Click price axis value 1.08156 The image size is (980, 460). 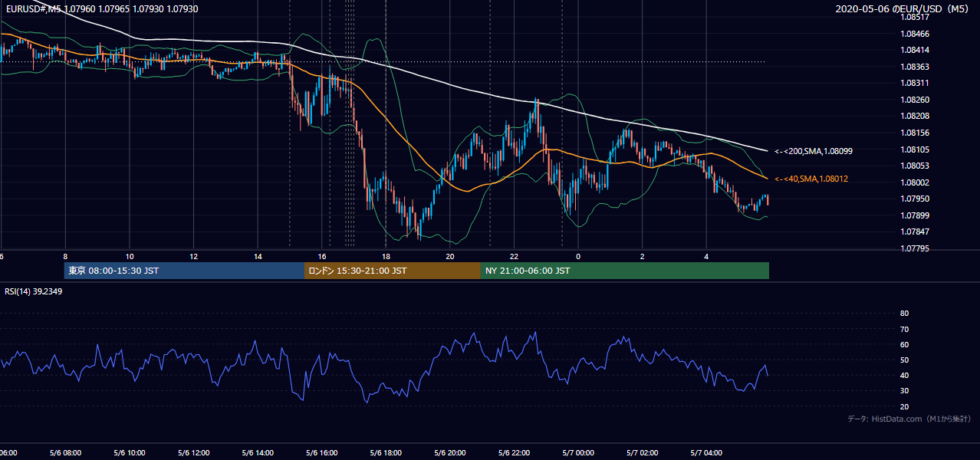pos(915,133)
